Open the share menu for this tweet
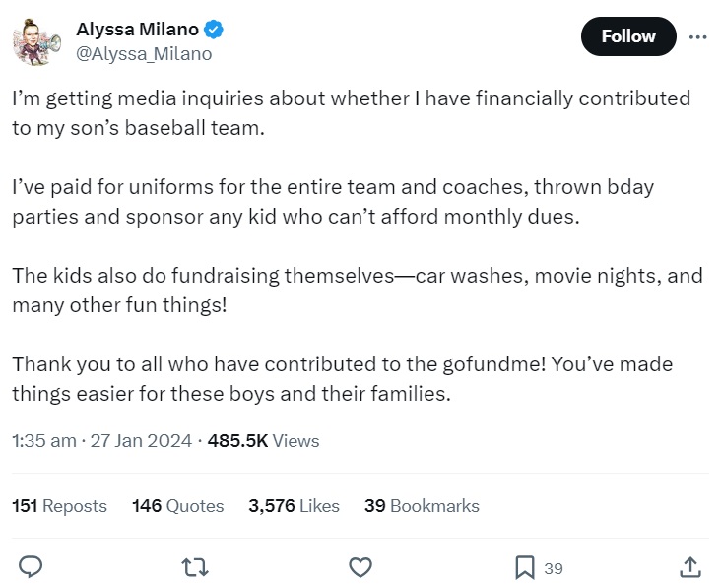721x588 pixels. (x=689, y=566)
